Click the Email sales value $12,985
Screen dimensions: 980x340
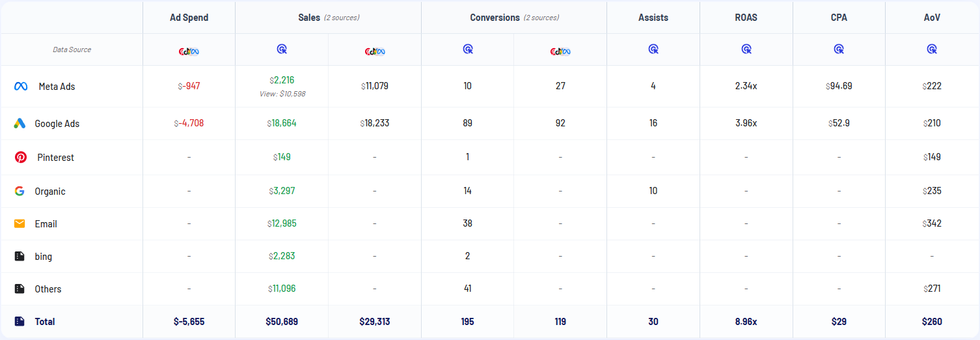pyautogui.click(x=282, y=223)
